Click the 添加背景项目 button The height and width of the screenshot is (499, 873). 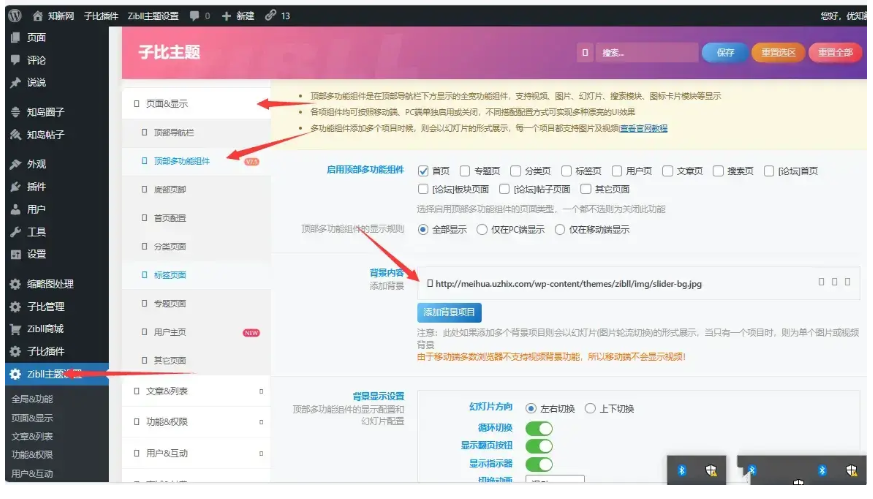pyautogui.click(x=450, y=312)
